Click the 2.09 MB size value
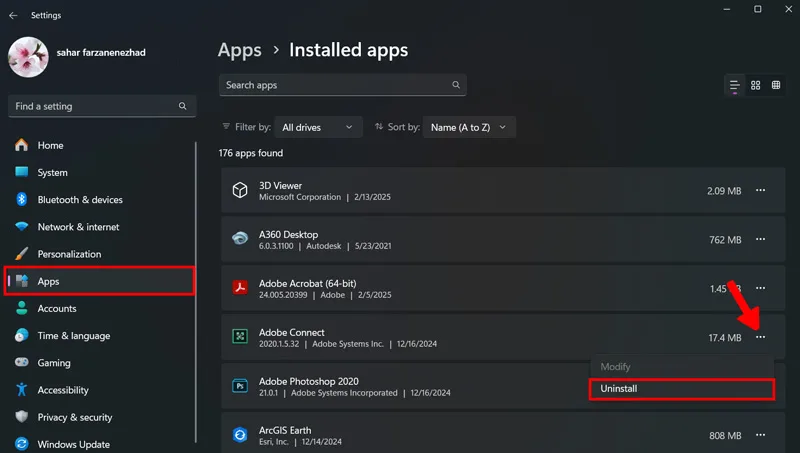 point(724,191)
